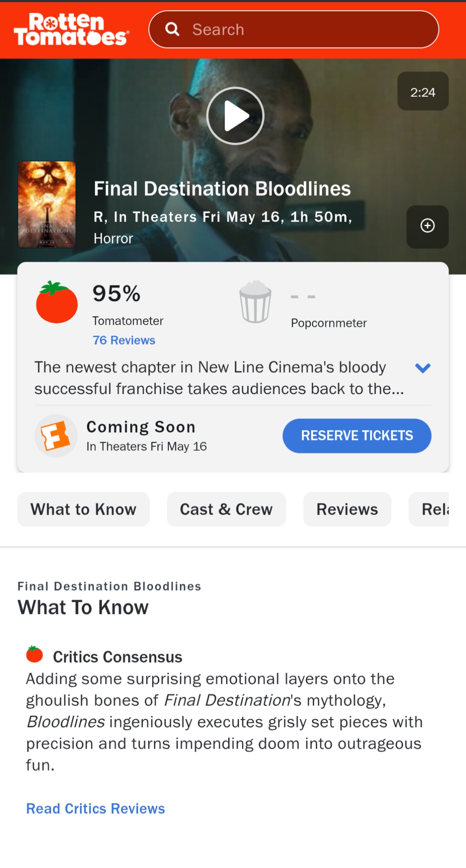
Task: Open the 76 Reviews link
Action: [x=124, y=340]
